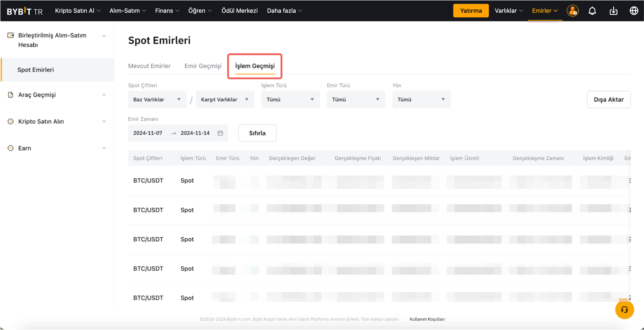Open the user profile avatar icon

click(572, 11)
